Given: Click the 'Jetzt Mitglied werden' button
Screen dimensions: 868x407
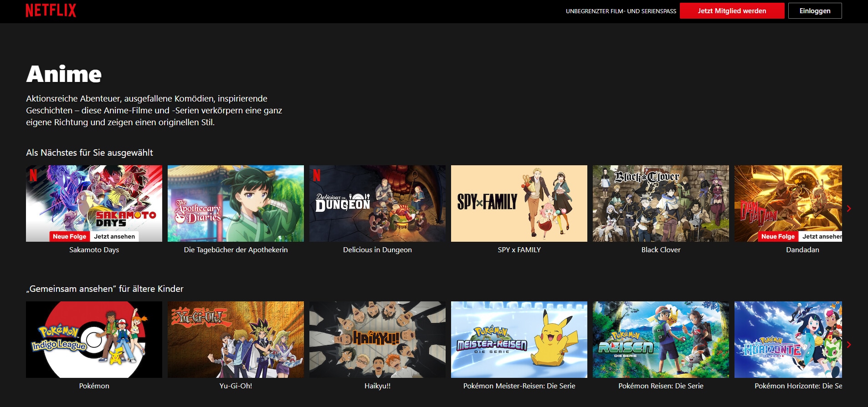Looking at the screenshot, I should tap(732, 11).
